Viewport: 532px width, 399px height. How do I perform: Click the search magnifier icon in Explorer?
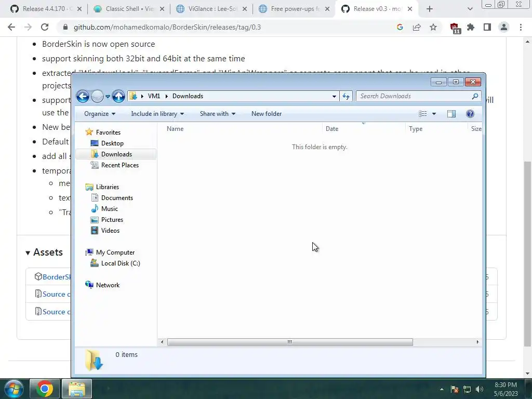click(475, 96)
